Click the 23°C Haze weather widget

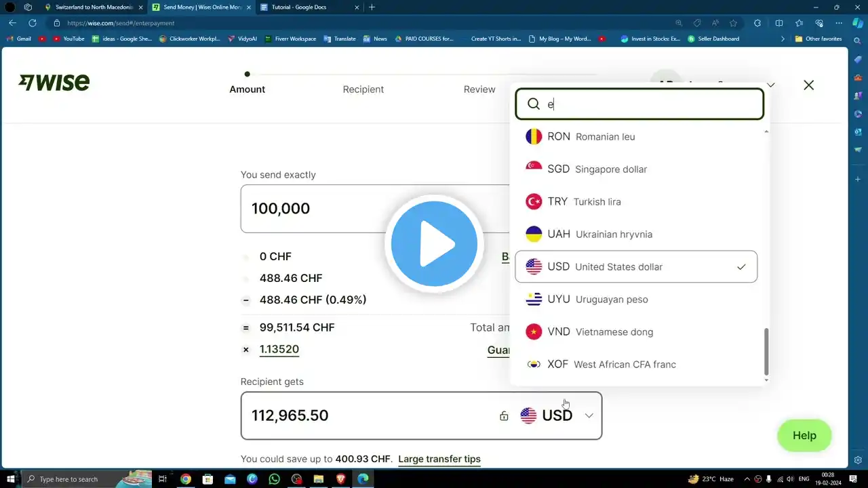pos(711,479)
